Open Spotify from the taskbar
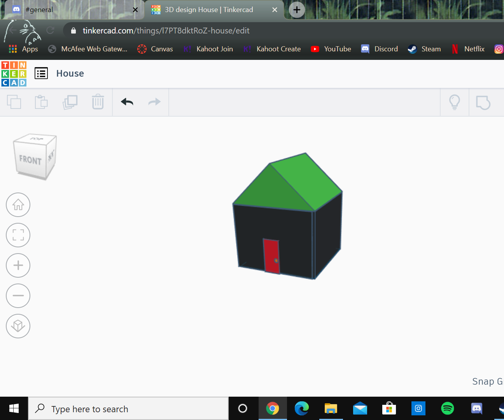 [447, 408]
